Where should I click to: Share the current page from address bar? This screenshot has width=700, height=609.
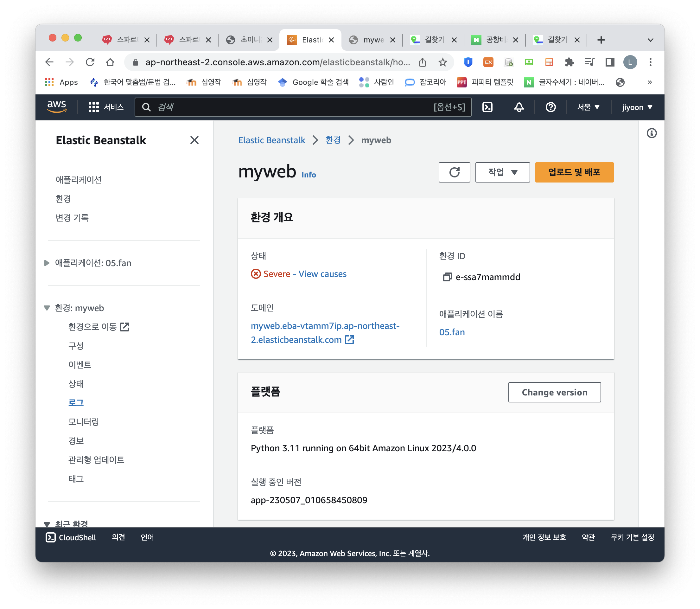422,62
